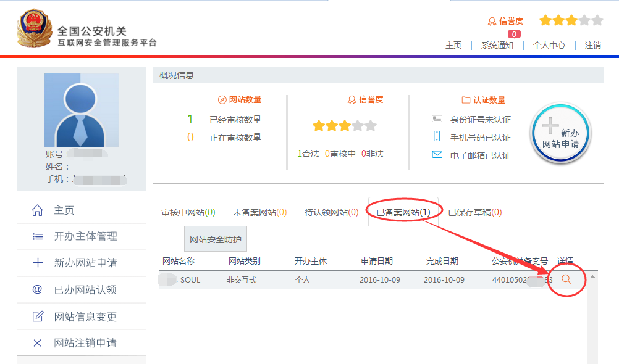Open the 已保存草稿 tab
This screenshot has width=619, height=364.
474,212
